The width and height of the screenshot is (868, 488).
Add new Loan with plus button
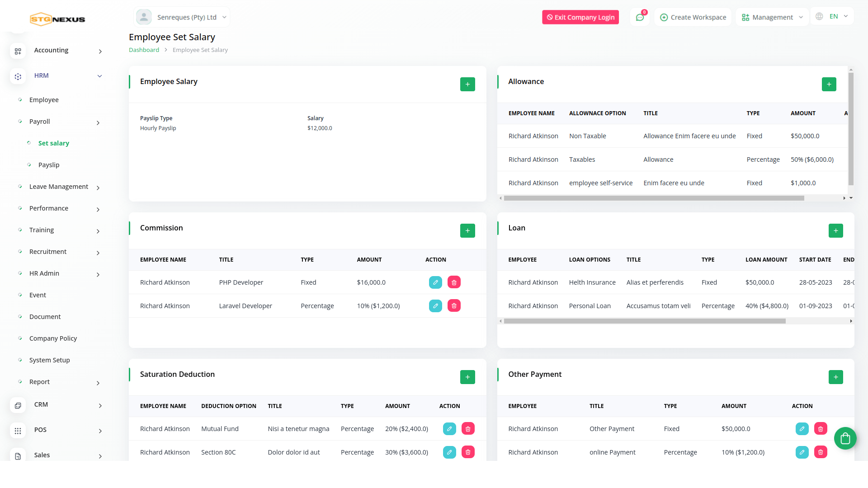point(835,230)
